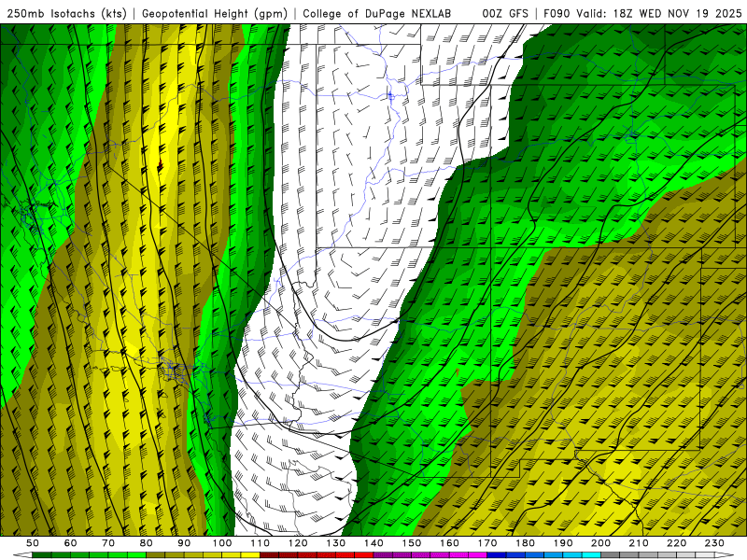Click the "College of DuPage NEXLAB" title text

click(x=377, y=14)
